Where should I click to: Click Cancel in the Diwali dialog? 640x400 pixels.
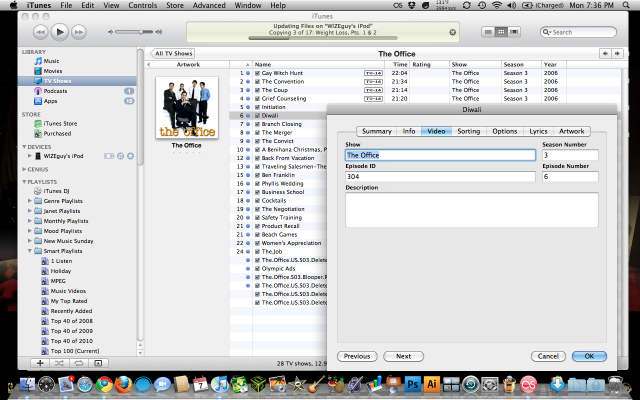548,356
